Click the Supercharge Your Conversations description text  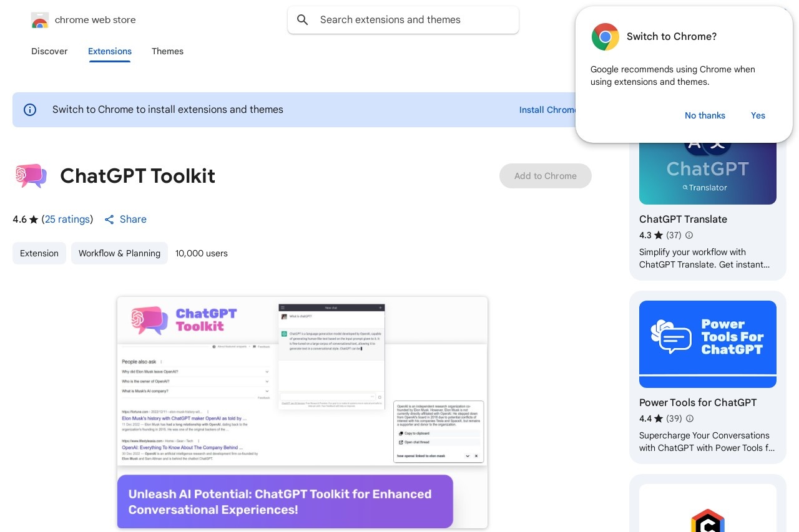click(707, 442)
